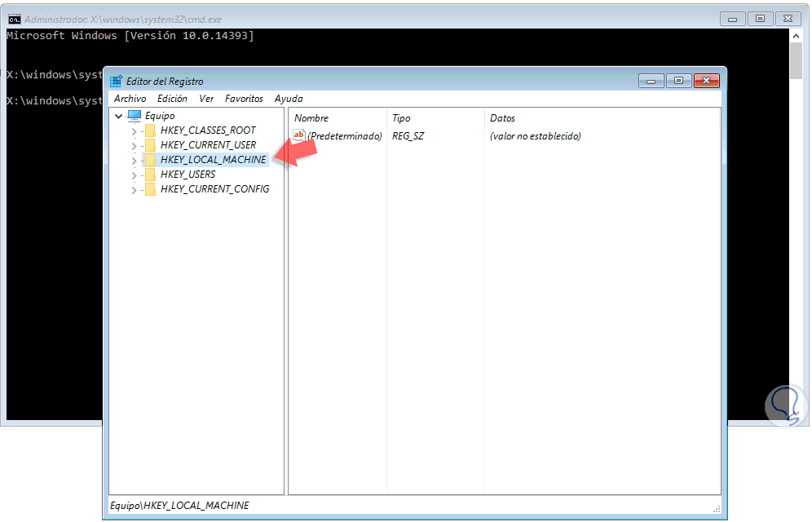
Task: Collapse the Equipo root node
Action: point(118,116)
